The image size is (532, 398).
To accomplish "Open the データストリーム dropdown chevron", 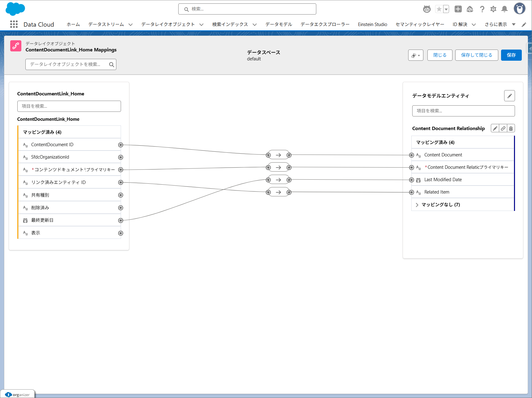I will [131, 25].
